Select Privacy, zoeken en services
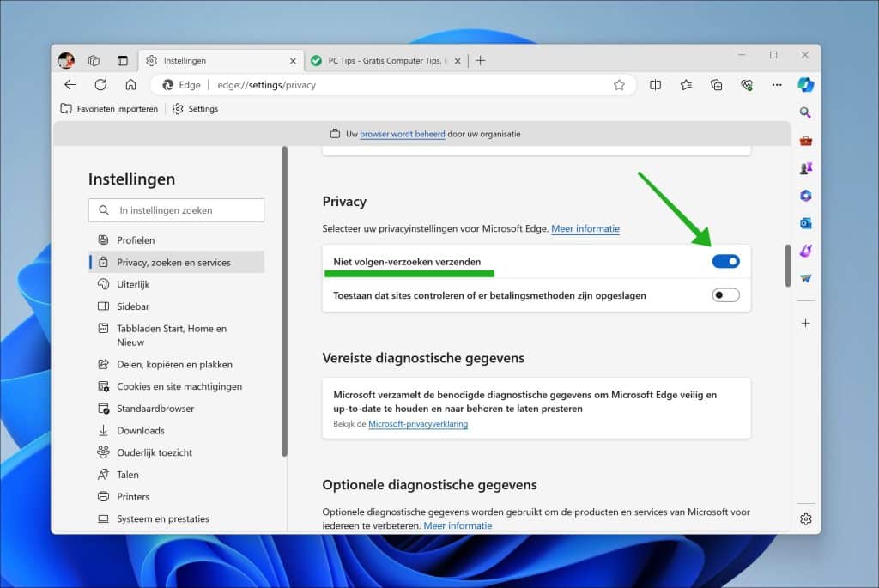 pyautogui.click(x=177, y=262)
